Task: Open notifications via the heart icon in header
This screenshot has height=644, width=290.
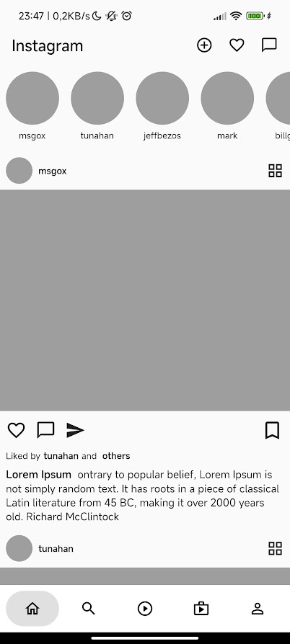Action: [237, 45]
